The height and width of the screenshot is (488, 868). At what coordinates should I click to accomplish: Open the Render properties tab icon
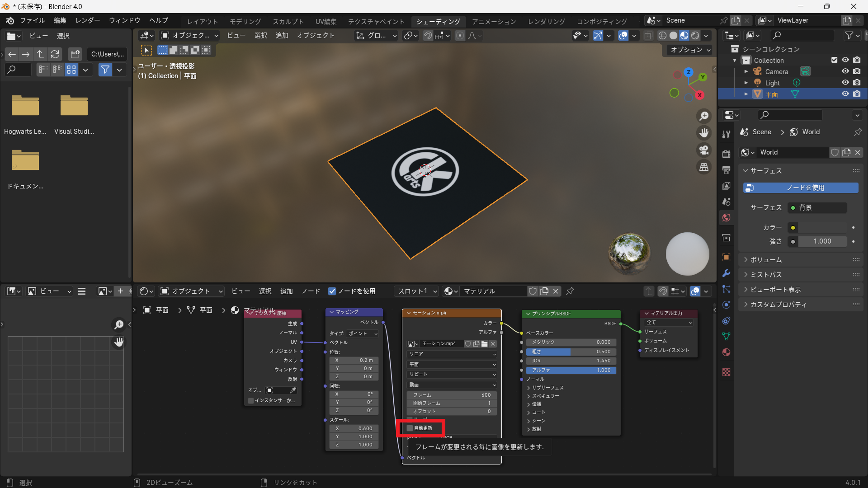click(x=726, y=154)
